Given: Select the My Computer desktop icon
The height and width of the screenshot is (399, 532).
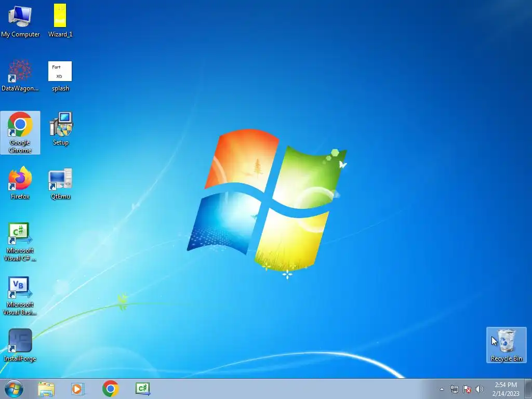Looking at the screenshot, I should coord(20,21).
